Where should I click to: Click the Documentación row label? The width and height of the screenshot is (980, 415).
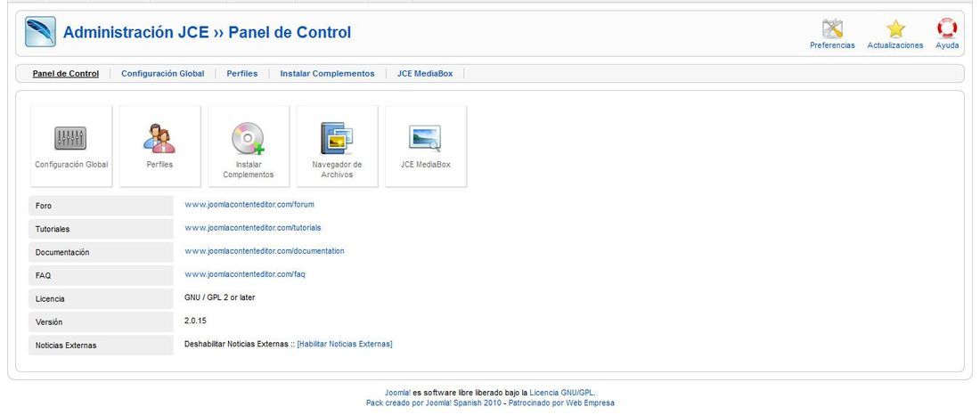coord(62,253)
